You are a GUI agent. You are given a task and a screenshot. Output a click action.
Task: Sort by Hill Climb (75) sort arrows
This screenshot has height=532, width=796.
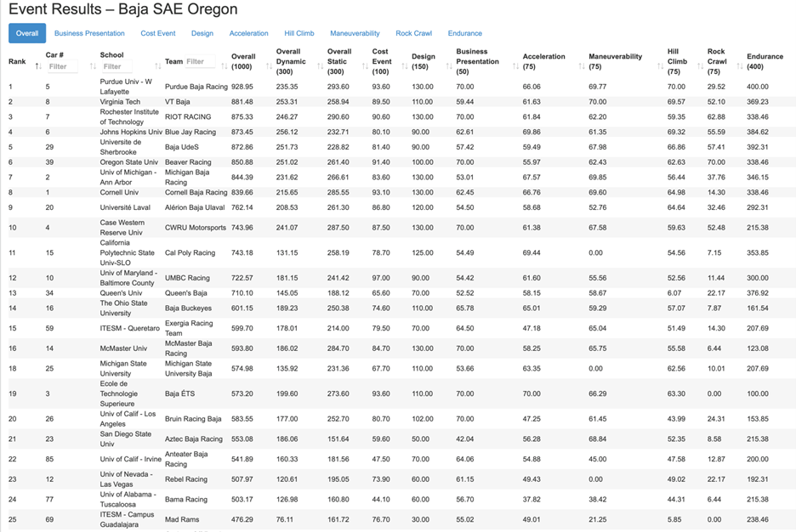click(700, 66)
